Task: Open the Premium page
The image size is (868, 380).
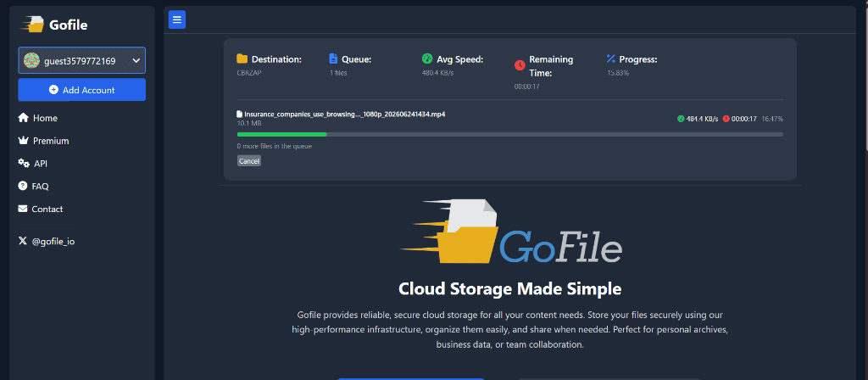Action: [44, 141]
